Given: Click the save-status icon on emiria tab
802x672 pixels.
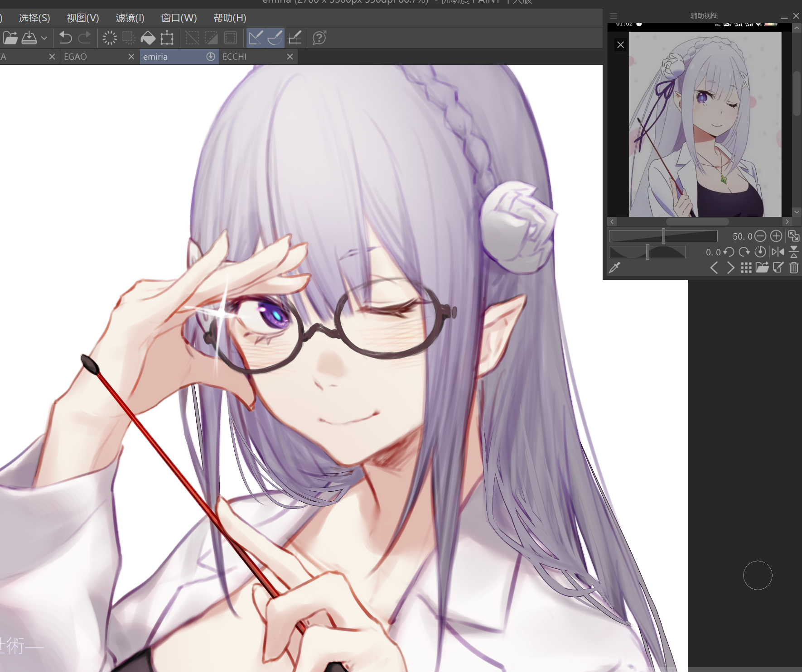Looking at the screenshot, I should pyautogui.click(x=211, y=57).
